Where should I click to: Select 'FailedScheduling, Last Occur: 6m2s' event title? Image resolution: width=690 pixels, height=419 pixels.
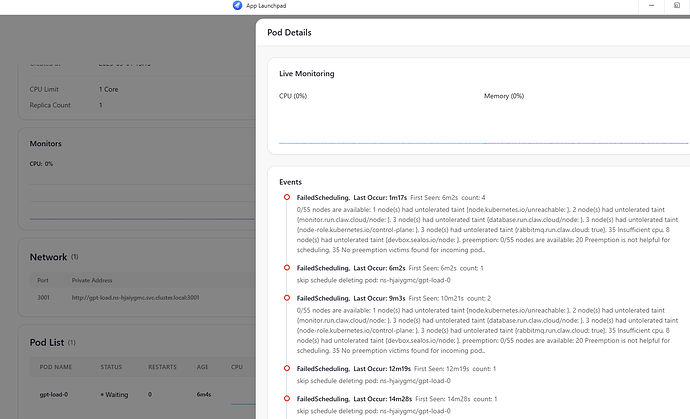[x=351, y=268]
